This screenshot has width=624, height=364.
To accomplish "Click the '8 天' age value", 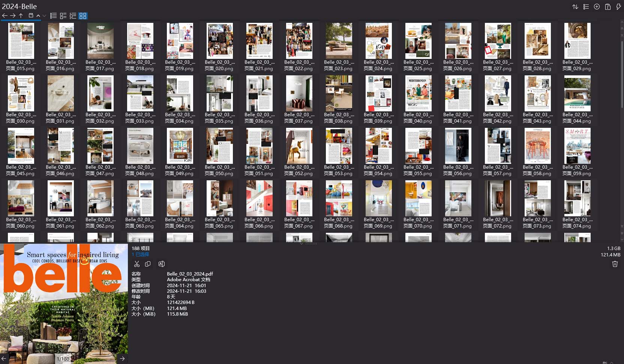I will pyautogui.click(x=171, y=297).
